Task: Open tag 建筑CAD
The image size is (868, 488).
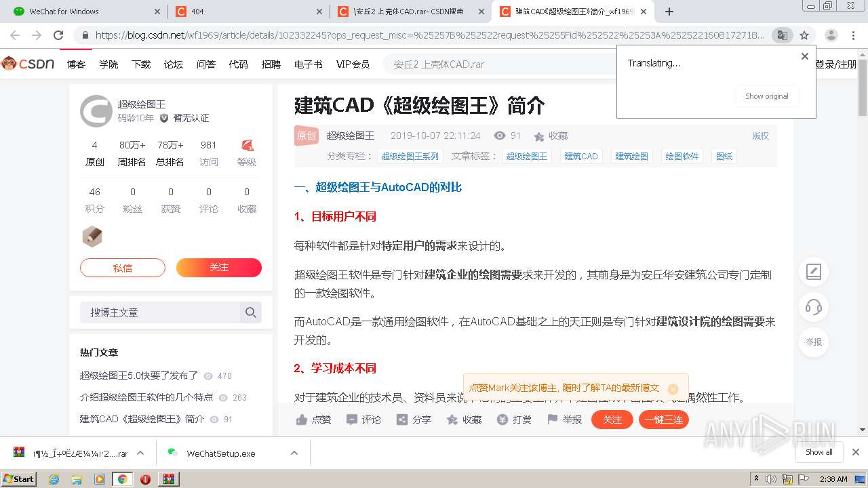Action: tap(581, 157)
